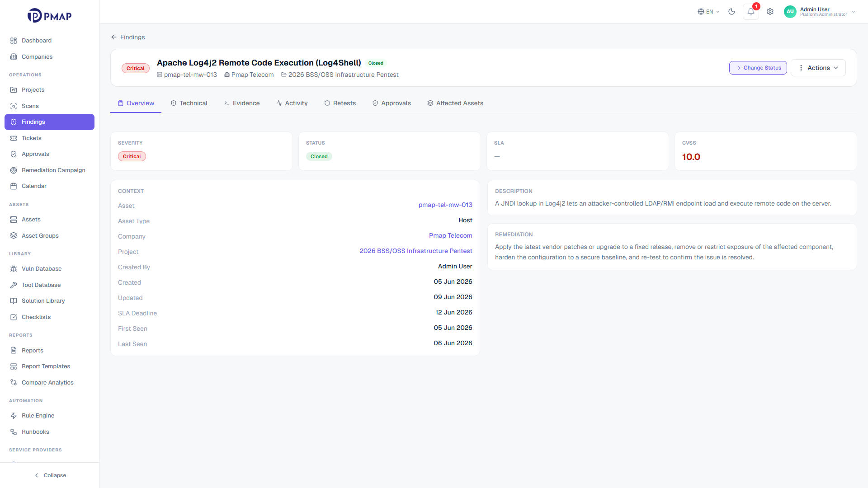Click the Solution Library book icon

click(x=14, y=301)
